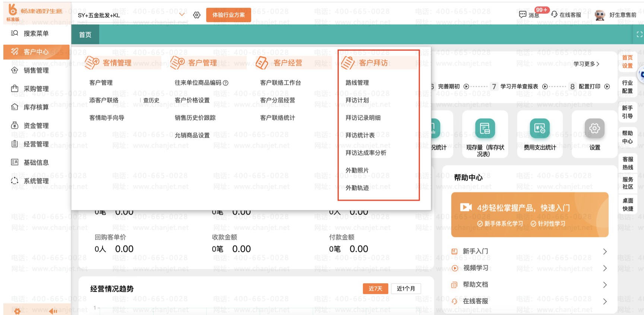Viewport: 644px width, 315px height.
Task: Click the 畅捷通好生意 logo
Action: (35, 13)
